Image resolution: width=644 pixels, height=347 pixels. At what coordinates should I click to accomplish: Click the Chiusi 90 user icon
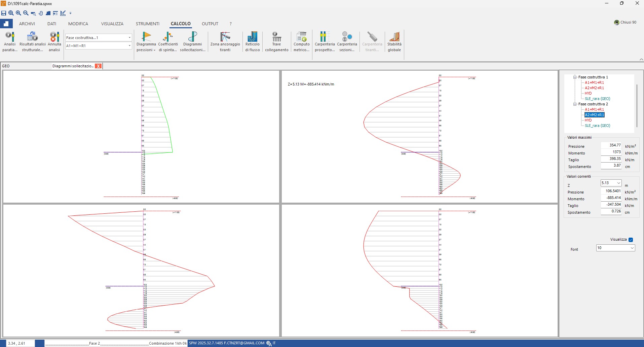pyautogui.click(x=617, y=23)
